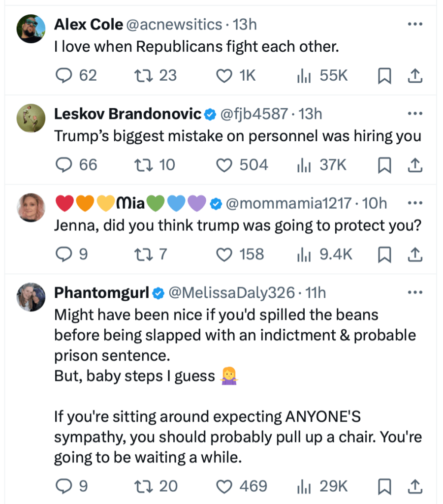This screenshot has height=504, width=443.
Task: Reply to Leskov Brandonovic's tweet
Action: pos(63,165)
